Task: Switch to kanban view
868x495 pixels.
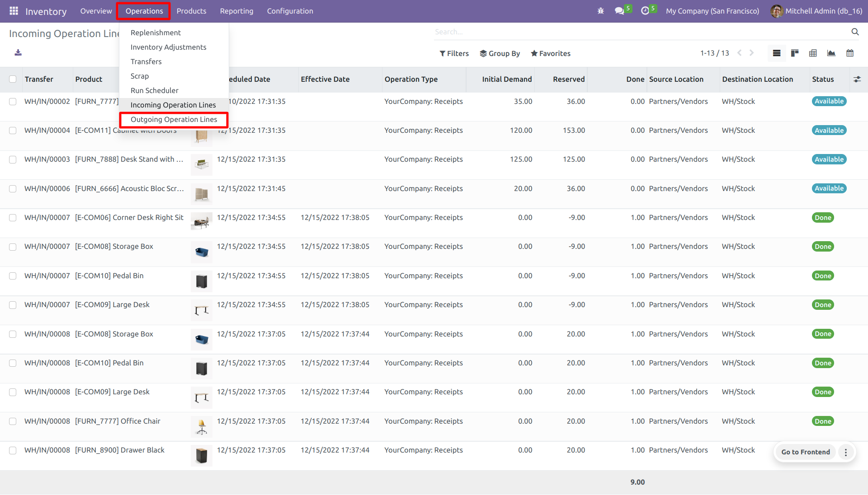Action: coord(795,53)
